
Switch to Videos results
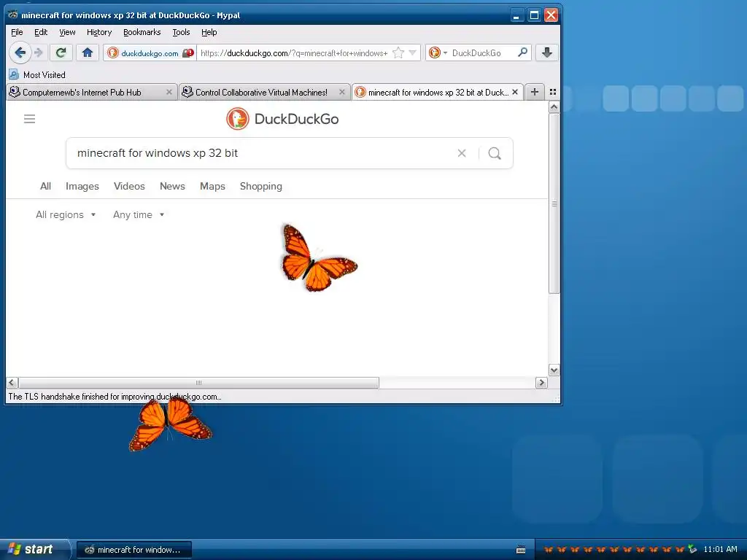[x=129, y=186]
